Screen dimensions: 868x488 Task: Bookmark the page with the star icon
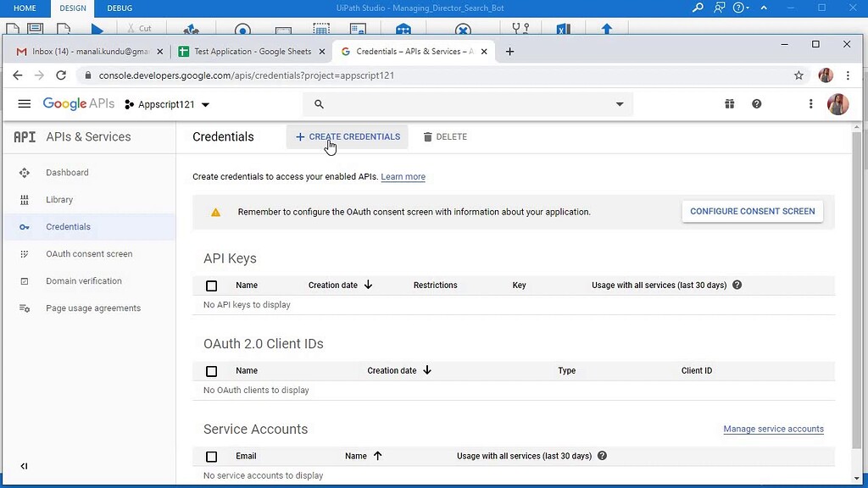[798, 75]
